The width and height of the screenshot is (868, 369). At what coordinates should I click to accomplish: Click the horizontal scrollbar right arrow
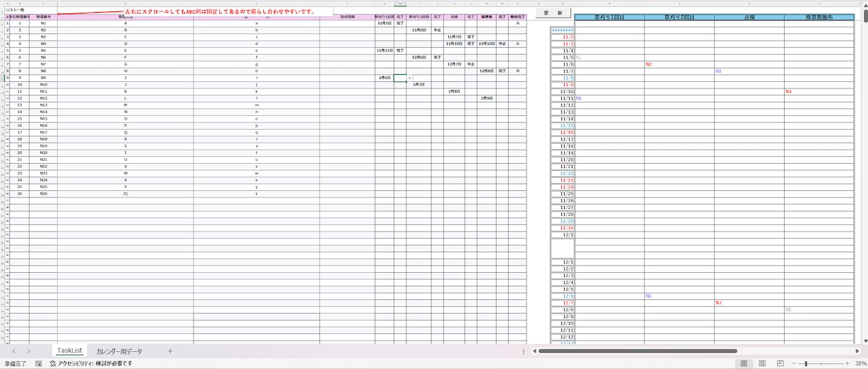[x=857, y=351]
